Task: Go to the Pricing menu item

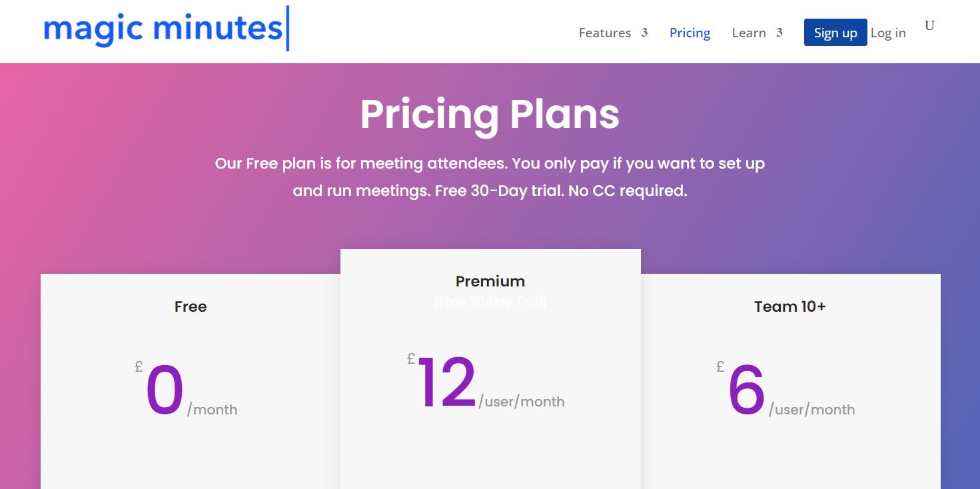Action: (690, 33)
